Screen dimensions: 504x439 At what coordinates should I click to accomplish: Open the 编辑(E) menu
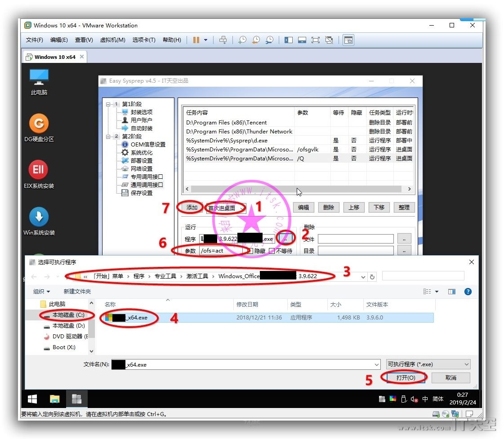click(59, 40)
